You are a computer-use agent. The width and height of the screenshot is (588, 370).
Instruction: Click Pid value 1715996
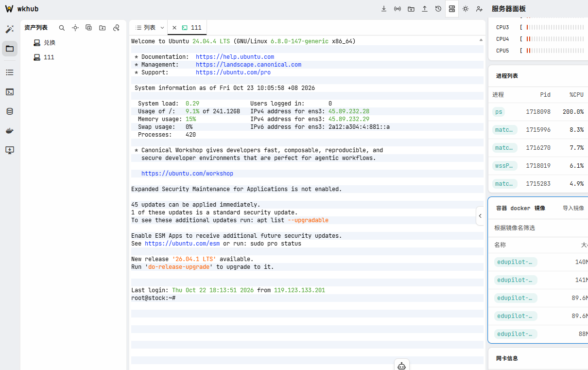[x=538, y=130]
